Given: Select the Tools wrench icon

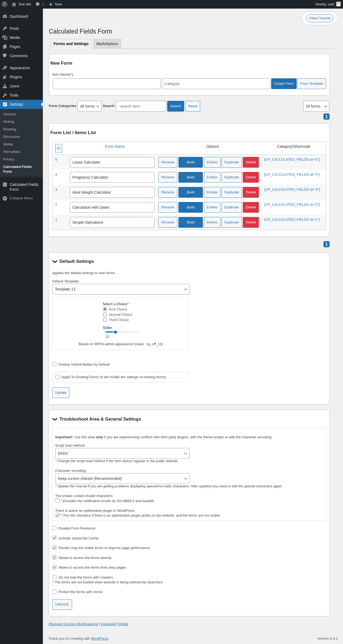Looking at the screenshot, I should [x=5, y=95].
